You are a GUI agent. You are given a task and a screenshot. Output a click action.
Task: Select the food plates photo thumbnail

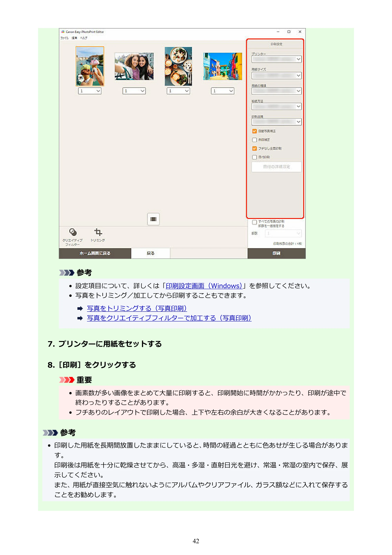click(178, 66)
